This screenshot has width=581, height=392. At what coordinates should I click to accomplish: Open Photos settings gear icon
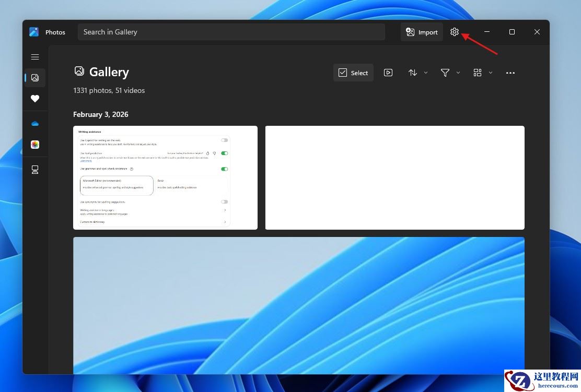pyautogui.click(x=454, y=32)
